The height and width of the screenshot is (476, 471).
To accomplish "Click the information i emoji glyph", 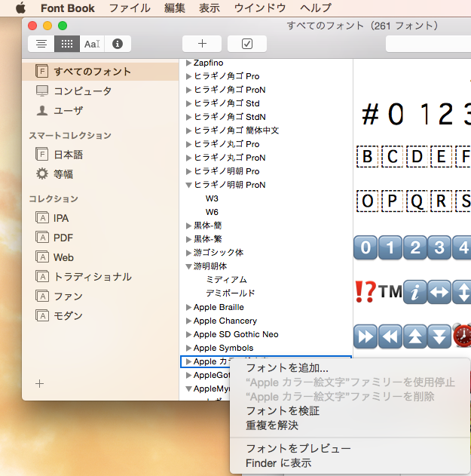I will tap(415, 293).
